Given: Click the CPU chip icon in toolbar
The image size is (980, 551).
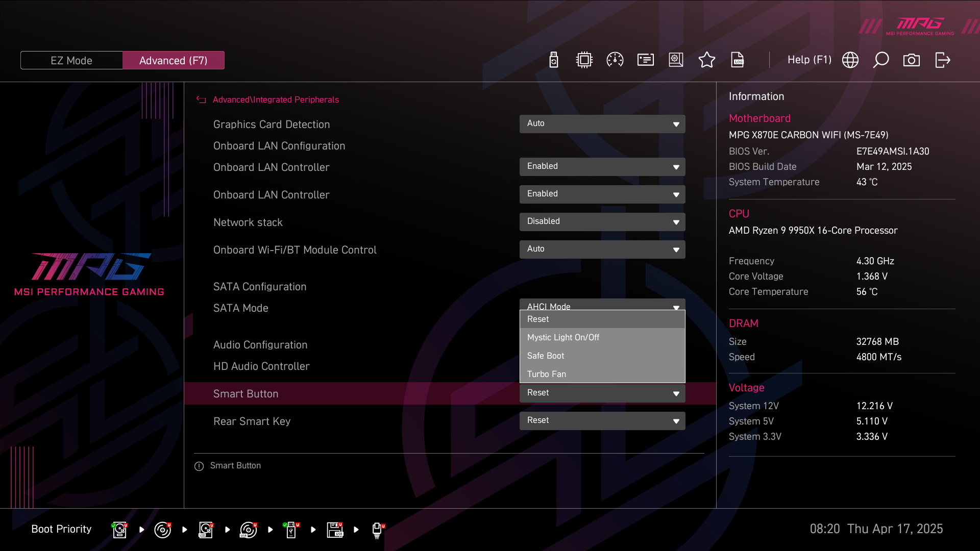Looking at the screenshot, I should coord(584,60).
